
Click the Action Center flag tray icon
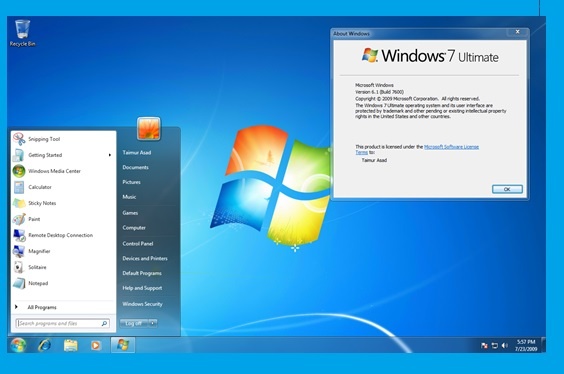(x=484, y=346)
